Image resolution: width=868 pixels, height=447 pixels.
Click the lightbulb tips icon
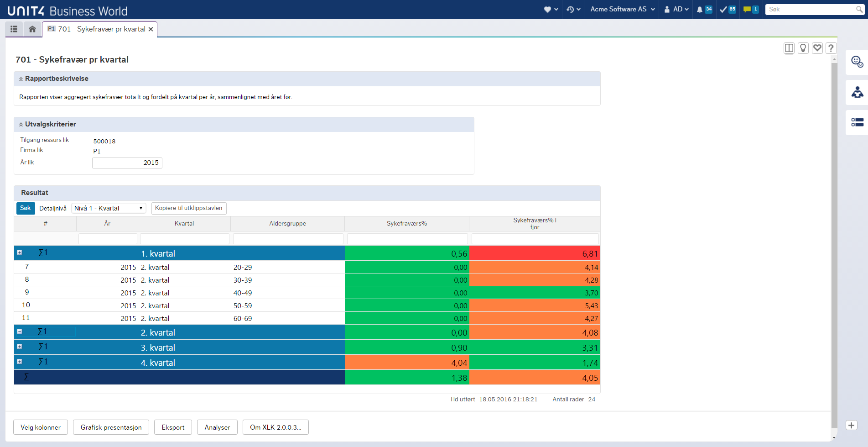[x=803, y=48]
